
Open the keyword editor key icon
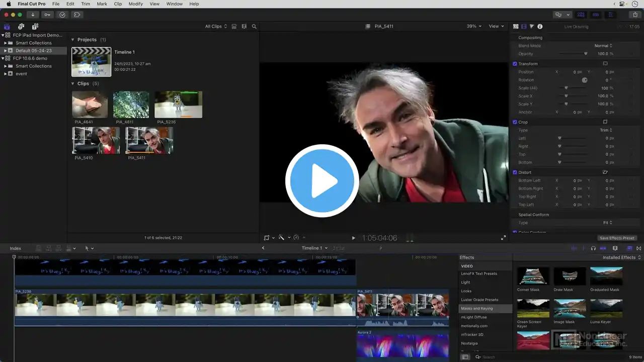pos(47,15)
